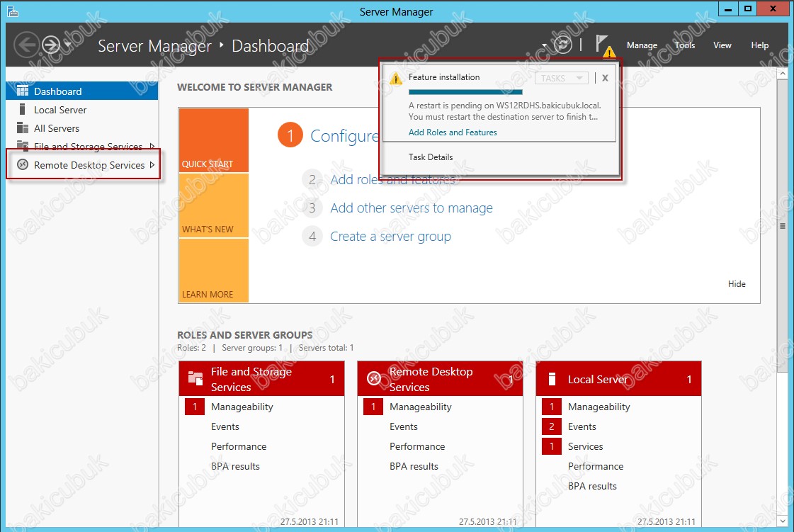Screen dimensions: 794x532
Task: Select the QUICK START tile
Action: point(214,140)
